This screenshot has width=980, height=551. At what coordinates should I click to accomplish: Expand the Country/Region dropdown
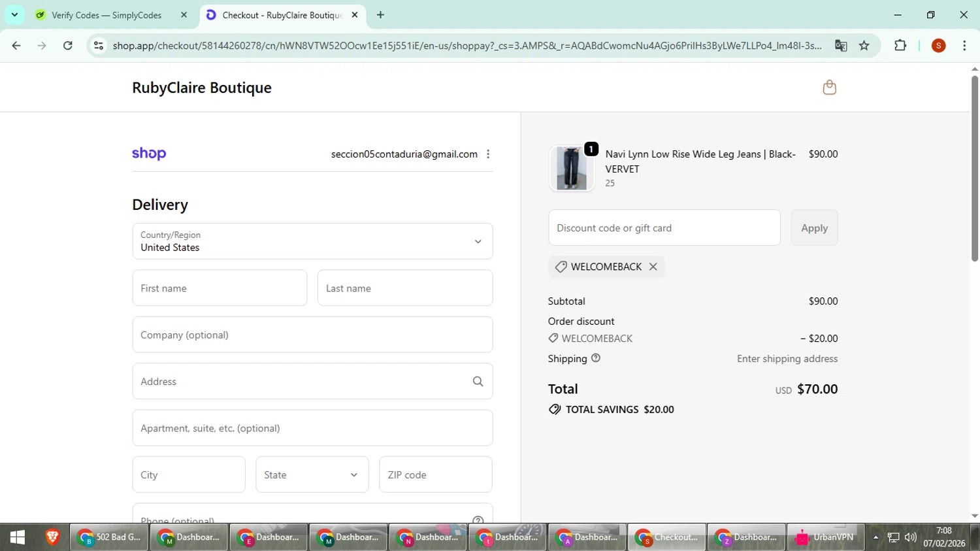tap(312, 241)
